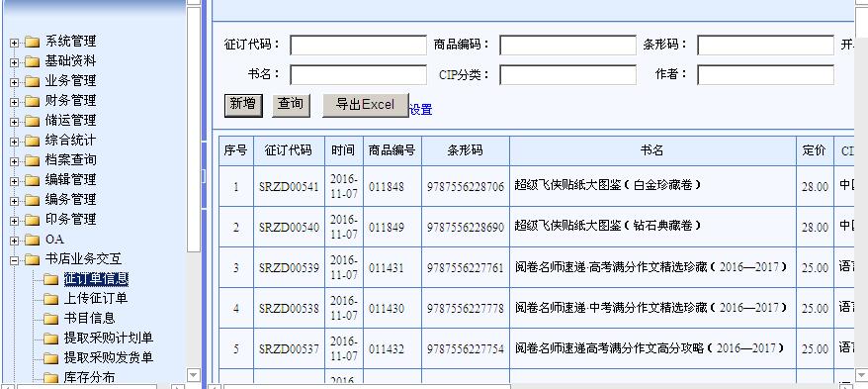The image size is (868, 389).
Task: Click the folder icon beside 上传征订单
Action: point(51,300)
